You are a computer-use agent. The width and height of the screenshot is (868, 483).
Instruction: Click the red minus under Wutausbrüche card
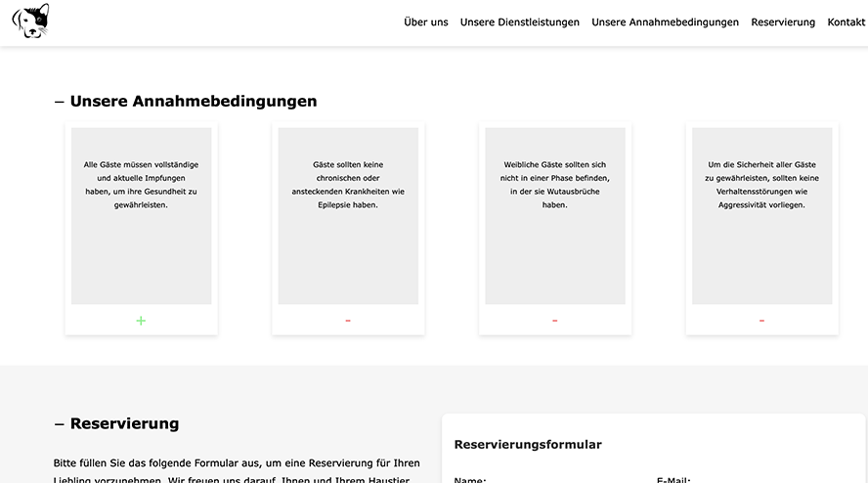click(x=555, y=321)
